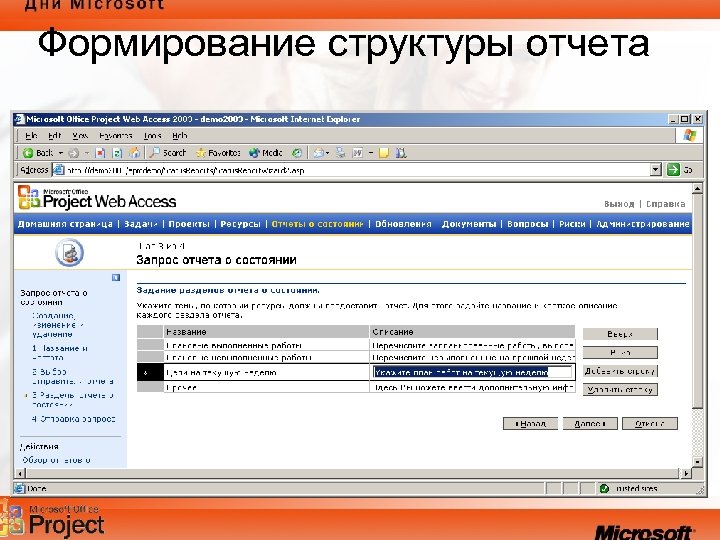Switch to the Документы tab
Screen dimensions: 720x540
[x=469, y=224]
